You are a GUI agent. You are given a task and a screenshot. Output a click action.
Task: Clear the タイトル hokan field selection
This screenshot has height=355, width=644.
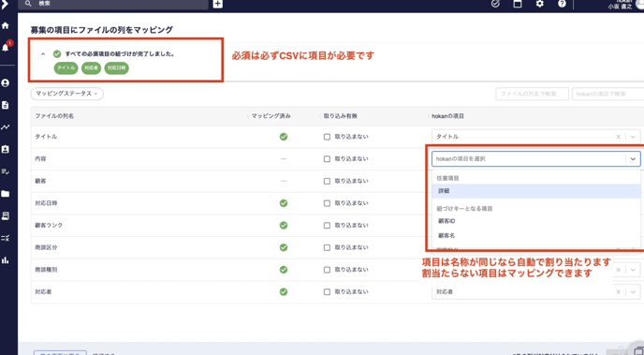[618, 137]
